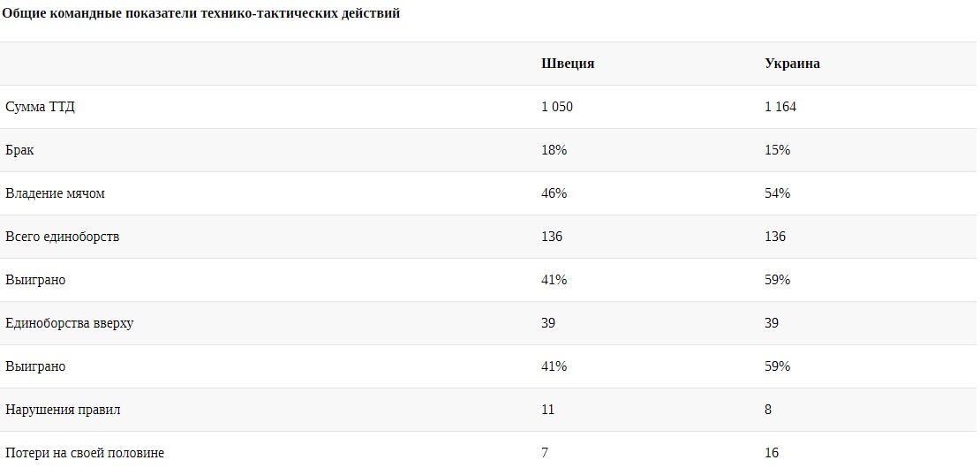Click Sweden's 11 fouls value
The image size is (980, 475).
pyautogui.click(x=548, y=410)
